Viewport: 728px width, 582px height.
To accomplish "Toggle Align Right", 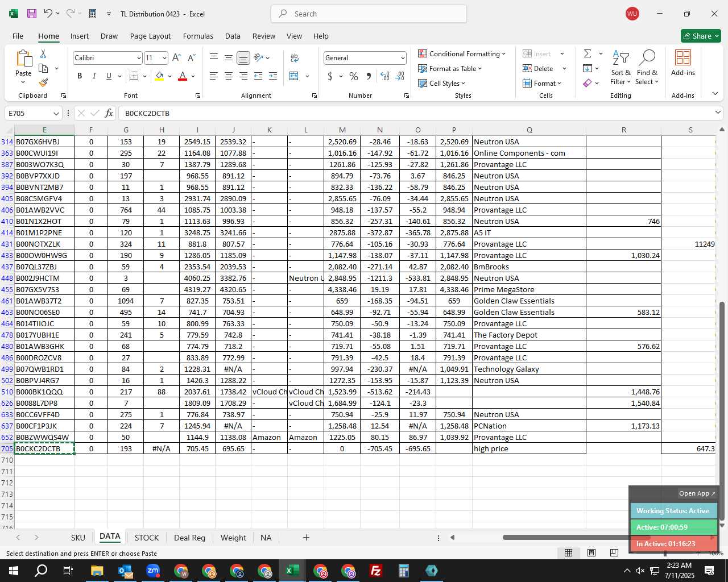I will point(243,76).
